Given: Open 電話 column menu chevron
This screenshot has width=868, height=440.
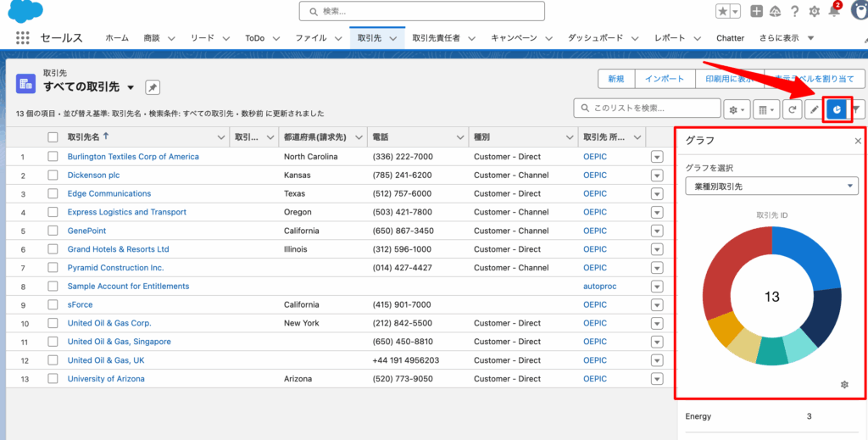Looking at the screenshot, I should coord(459,137).
